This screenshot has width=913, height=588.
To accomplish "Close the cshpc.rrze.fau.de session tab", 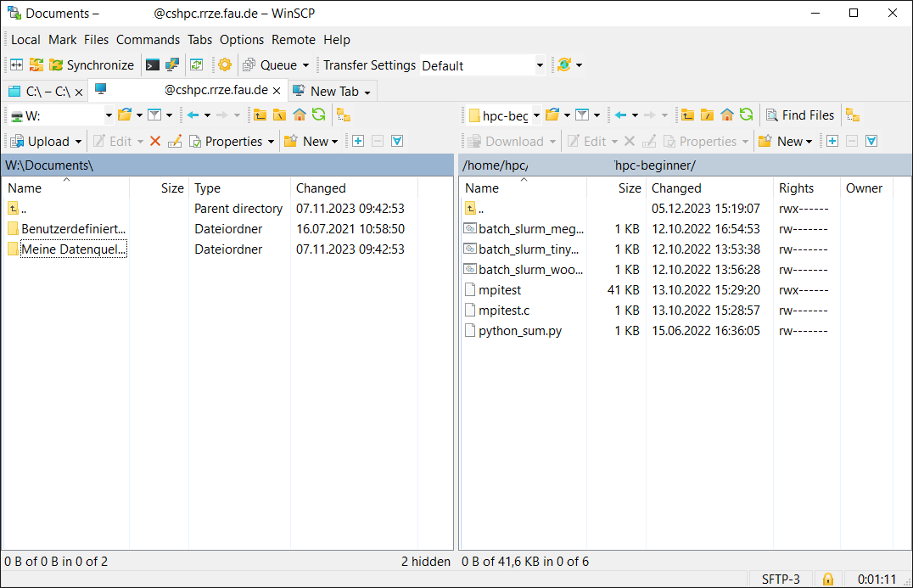I will [277, 91].
